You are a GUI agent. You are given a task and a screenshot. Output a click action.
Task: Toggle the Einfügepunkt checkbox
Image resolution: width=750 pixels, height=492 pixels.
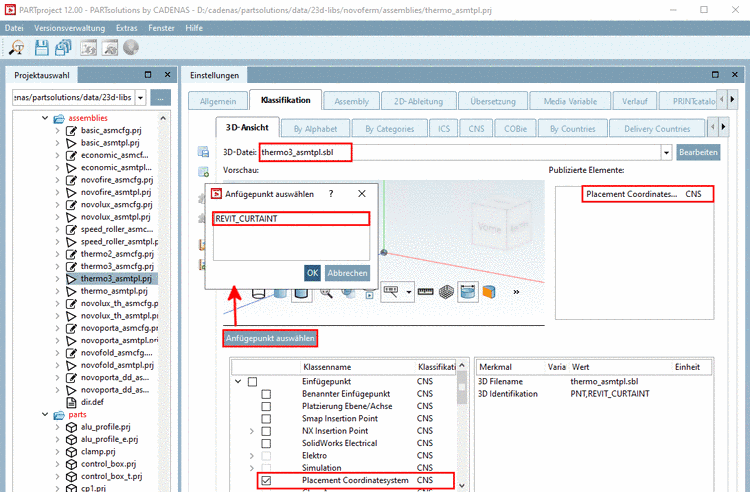(x=253, y=382)
